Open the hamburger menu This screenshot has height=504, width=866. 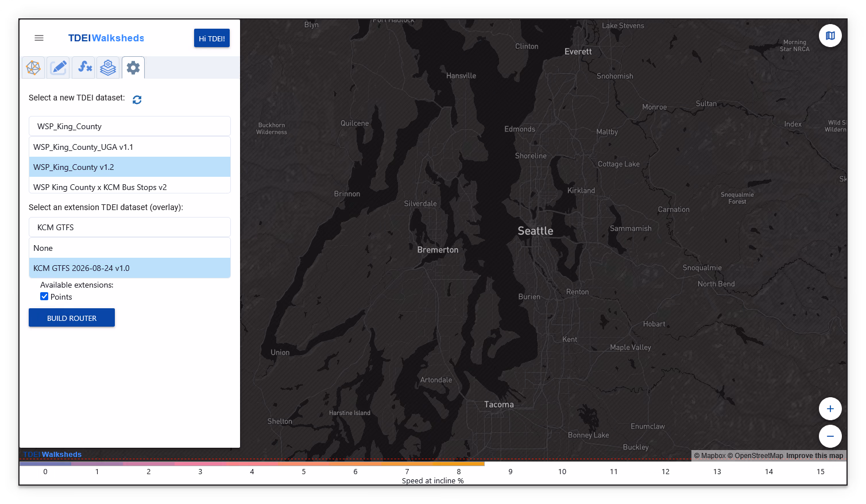click(39, 38)
